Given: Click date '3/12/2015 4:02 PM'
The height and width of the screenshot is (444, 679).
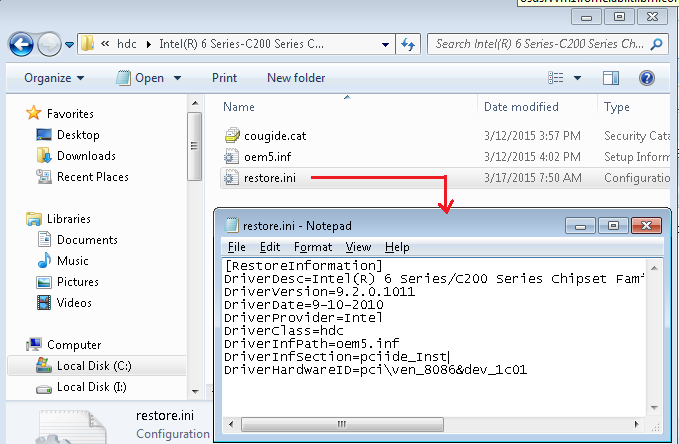Looking at the screenshot, I should (532, 157).
